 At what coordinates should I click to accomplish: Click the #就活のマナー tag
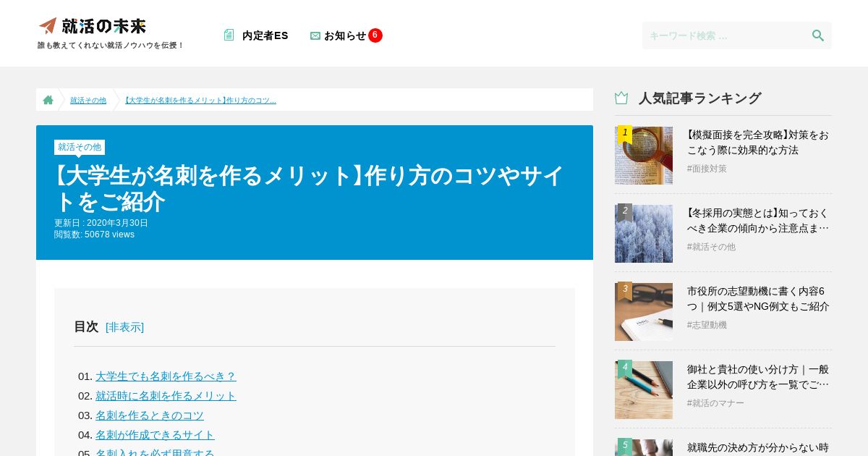click(715, 403)
